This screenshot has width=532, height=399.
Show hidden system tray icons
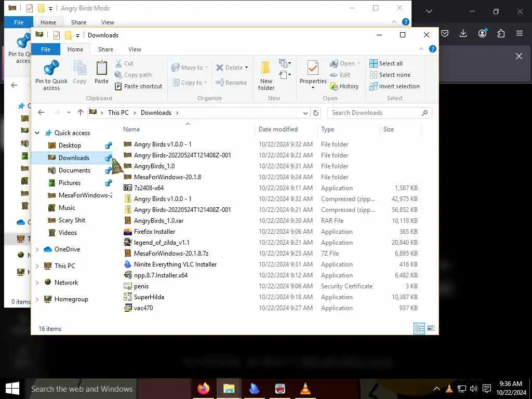[x=436, y=389]
